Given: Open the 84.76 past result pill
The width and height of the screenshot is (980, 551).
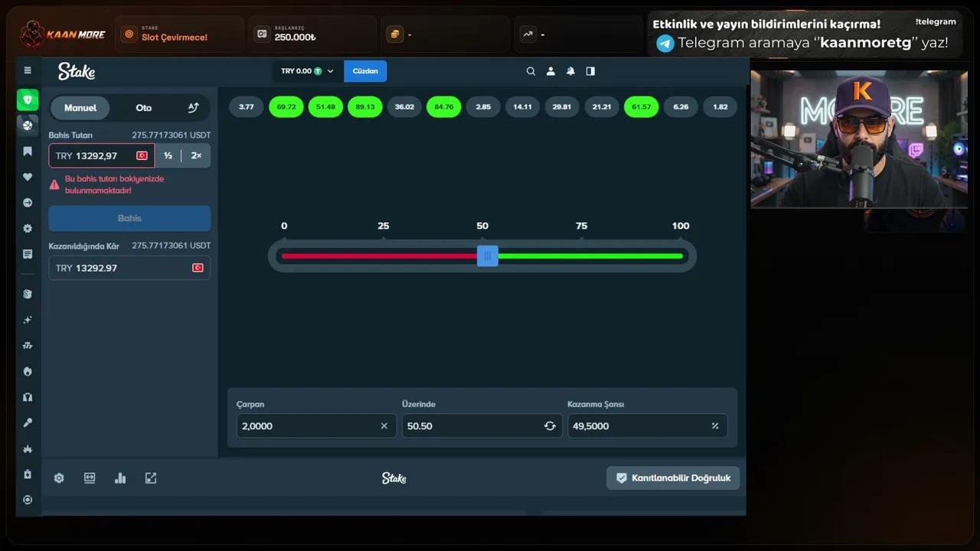Looking at the screenshot, I should (444, 107).
